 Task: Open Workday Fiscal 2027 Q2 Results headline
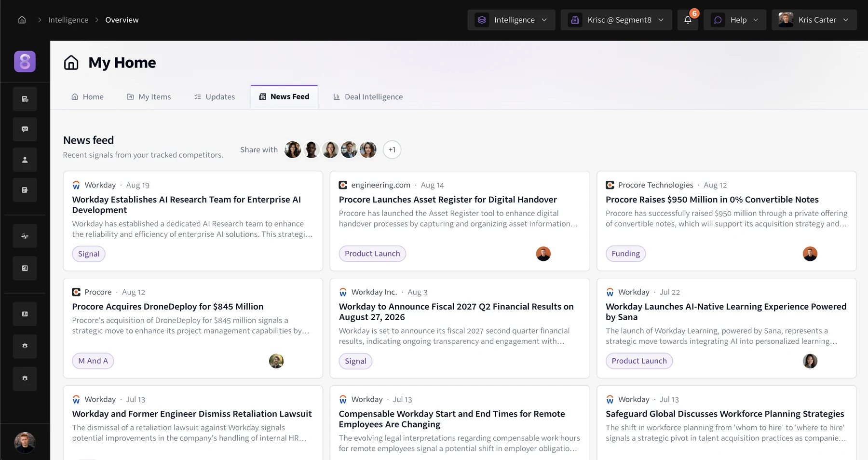point(456,312)
